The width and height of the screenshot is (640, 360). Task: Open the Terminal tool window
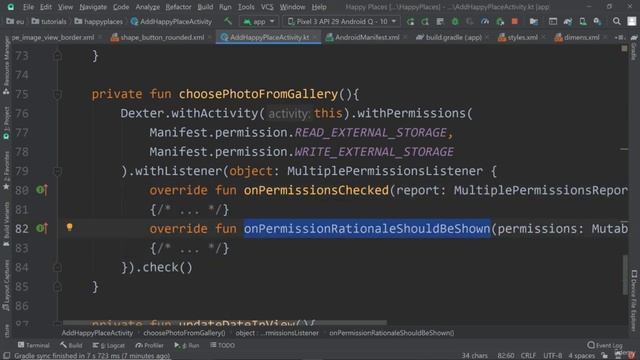(33, 345)
